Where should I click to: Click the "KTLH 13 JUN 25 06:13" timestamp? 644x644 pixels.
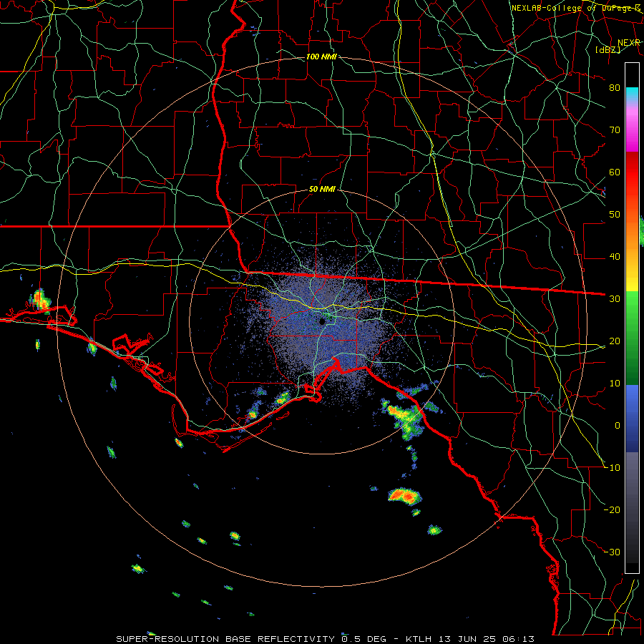click(470, 639)
